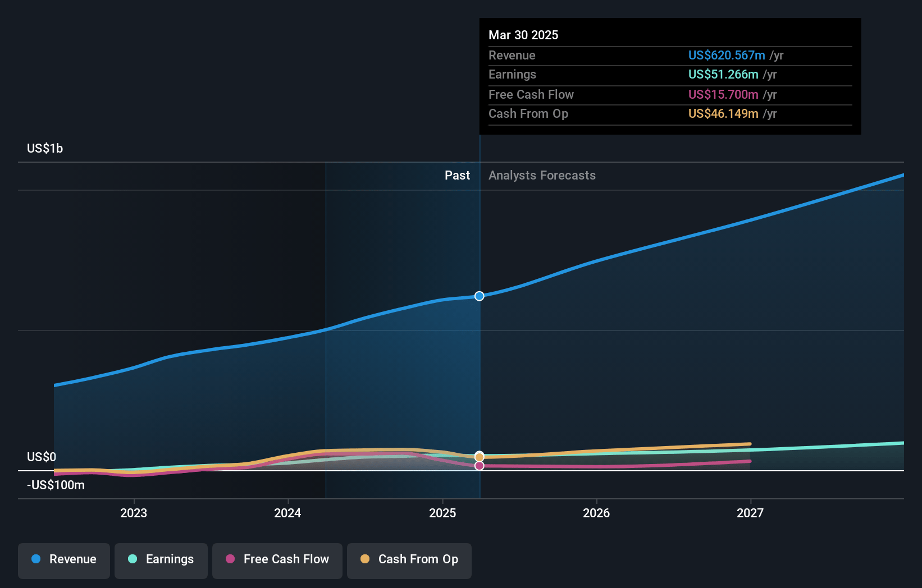Click the US$46.149m cash from op value

coord(723,114)
